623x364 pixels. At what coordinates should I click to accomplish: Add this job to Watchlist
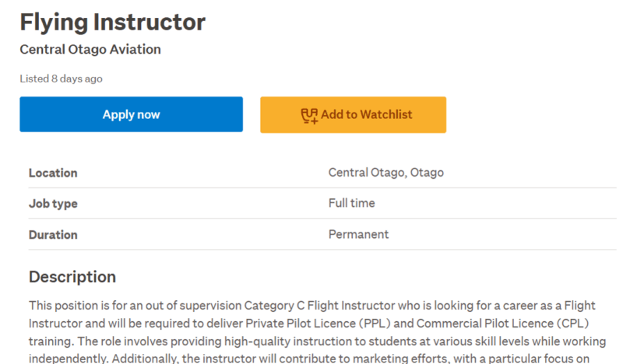354,114
